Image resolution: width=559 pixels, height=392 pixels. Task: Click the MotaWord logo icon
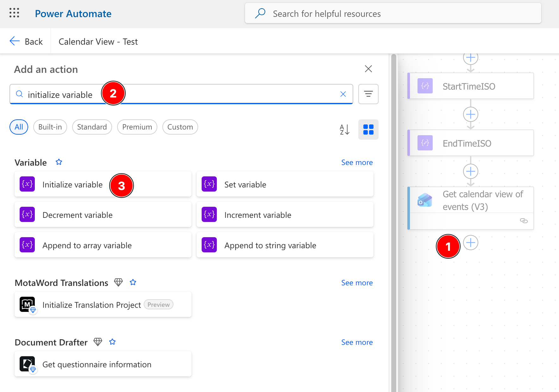tap(28, 305)
